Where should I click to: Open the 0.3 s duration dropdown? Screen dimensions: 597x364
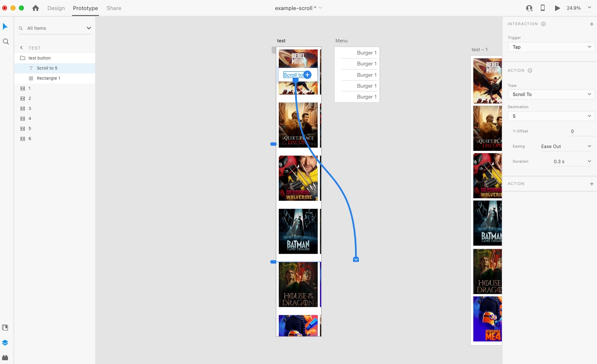(x=572, y=161)
